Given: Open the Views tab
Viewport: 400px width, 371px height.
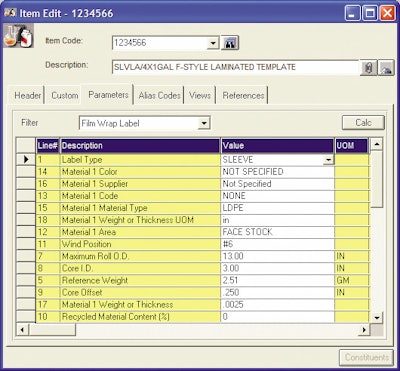Looking at the screenshot, I should click(x=200, y=95).
